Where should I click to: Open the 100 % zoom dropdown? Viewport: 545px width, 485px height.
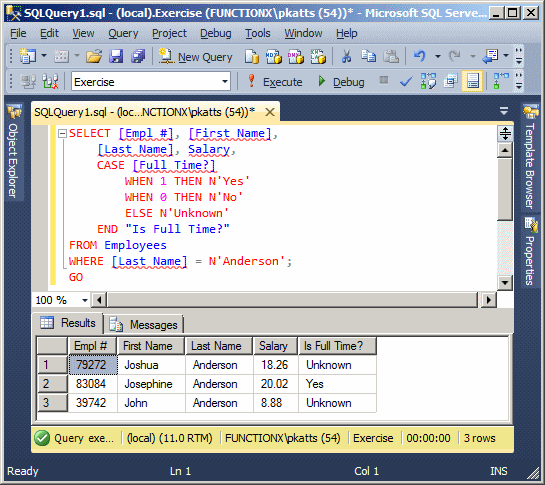(84, 300)
